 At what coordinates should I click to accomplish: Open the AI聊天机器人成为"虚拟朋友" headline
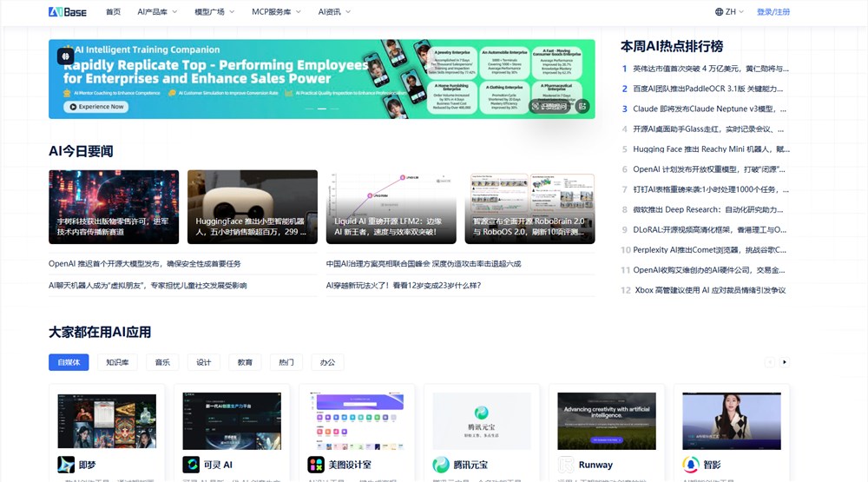[x=148, y=286]
